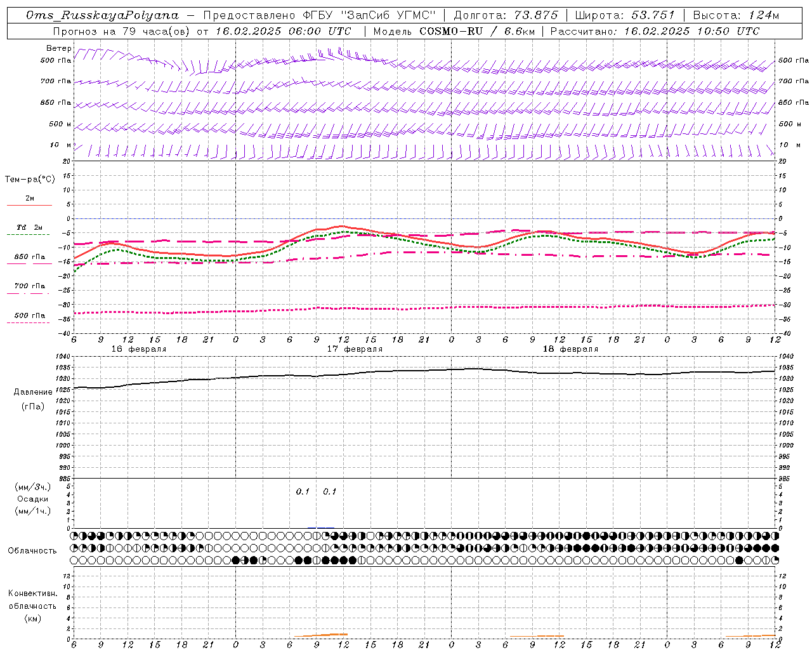
Task: Click the 700 гПа temperature legend label
Action: coord(30,286)
